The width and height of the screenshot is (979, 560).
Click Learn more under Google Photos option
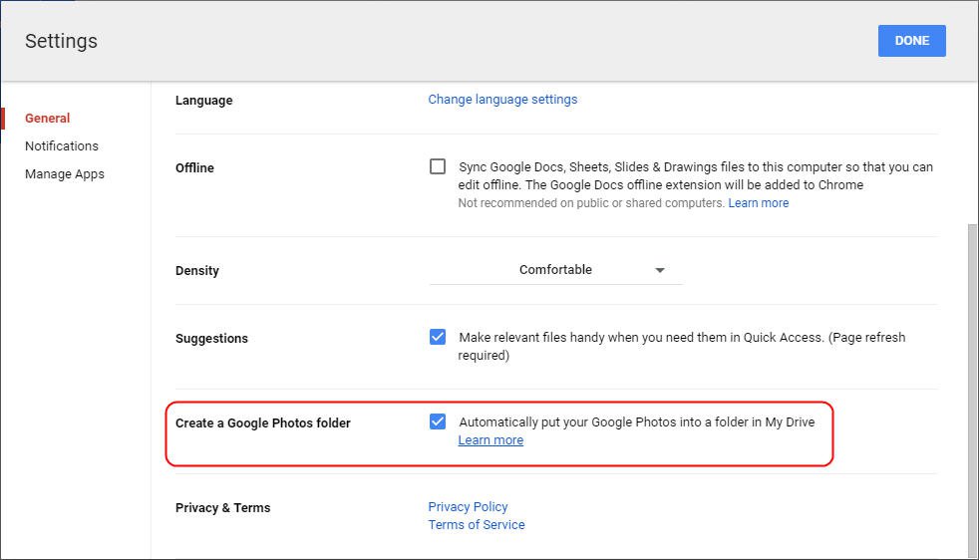tap(490, 440)
